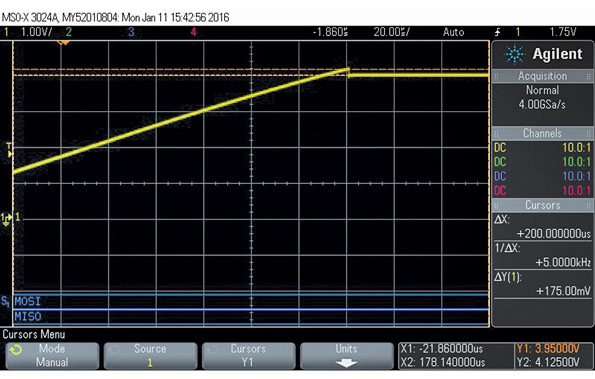Select the Channels panel header
Screen dimensions: 595x379
point(543,134)
